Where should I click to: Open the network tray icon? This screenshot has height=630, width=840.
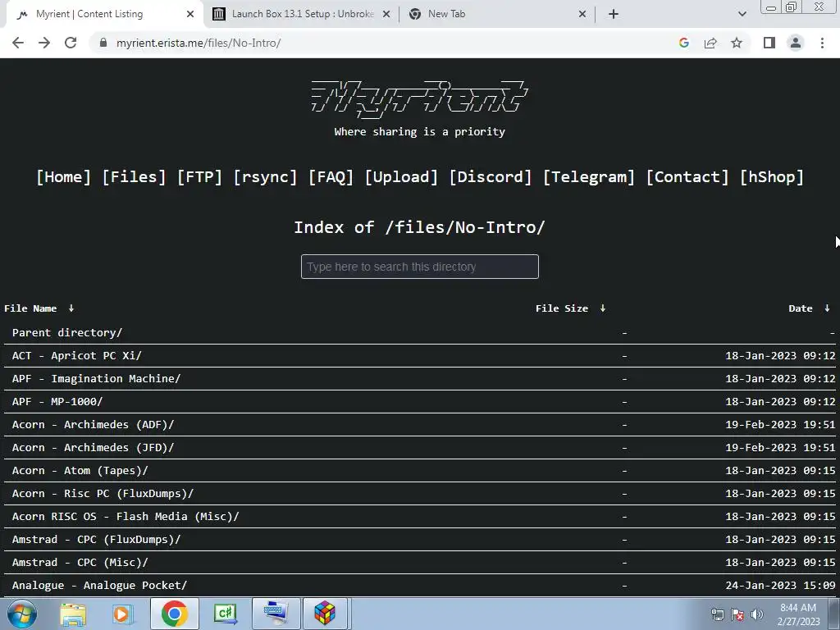pyautogui.click(x=717, y=614)
